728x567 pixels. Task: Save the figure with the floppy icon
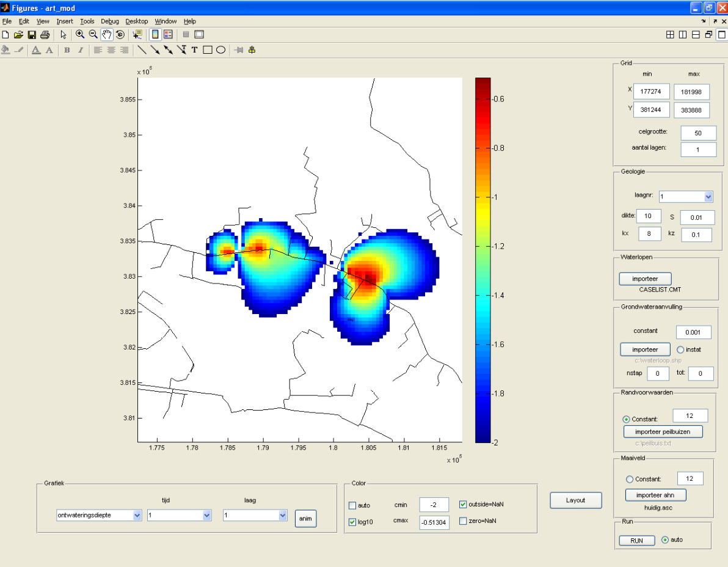[32, 34]
